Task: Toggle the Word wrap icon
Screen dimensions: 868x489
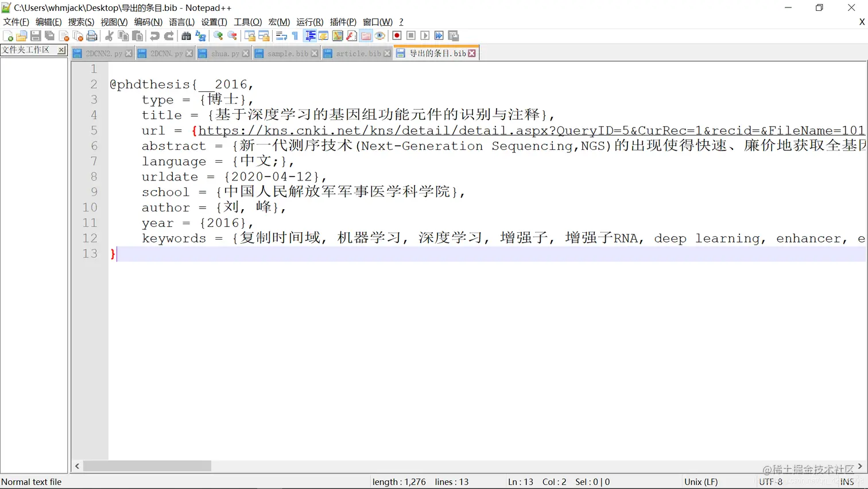Action: pyautogui.click(x=281, y=36)
